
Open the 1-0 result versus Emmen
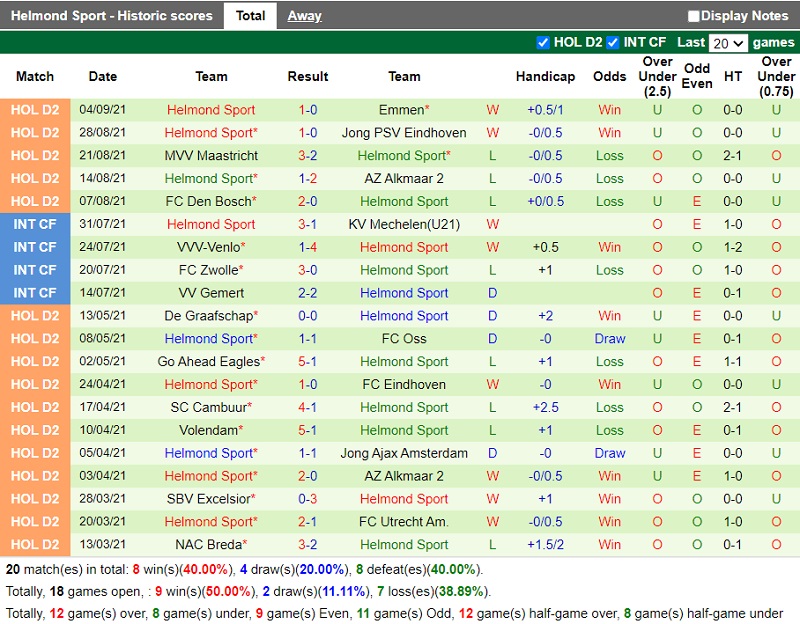click(308, 110)
